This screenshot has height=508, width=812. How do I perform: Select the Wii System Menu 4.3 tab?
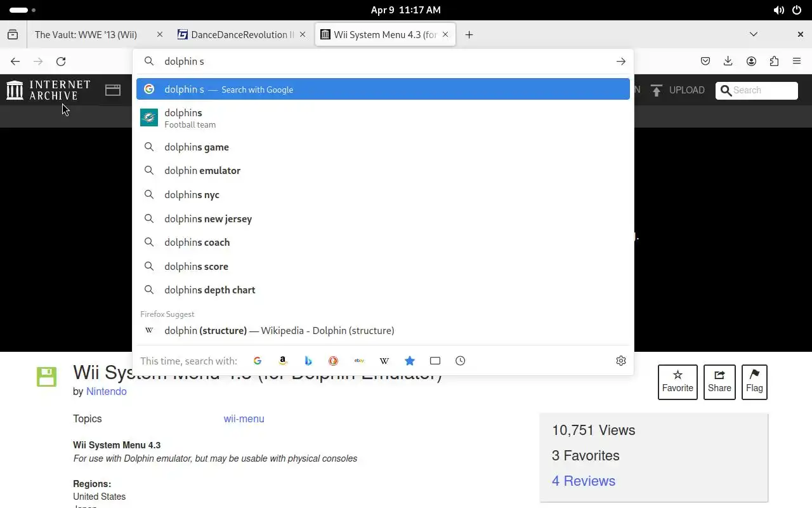click(385, 35)
